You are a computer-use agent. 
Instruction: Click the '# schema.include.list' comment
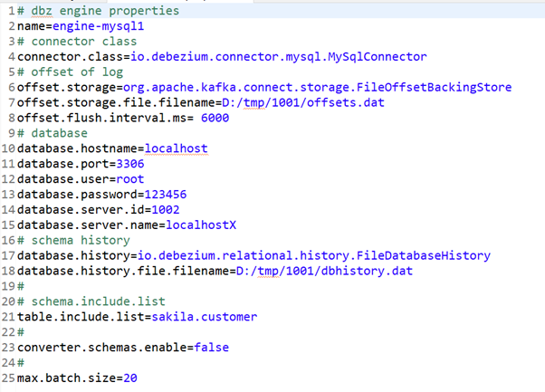coord(91,301)
